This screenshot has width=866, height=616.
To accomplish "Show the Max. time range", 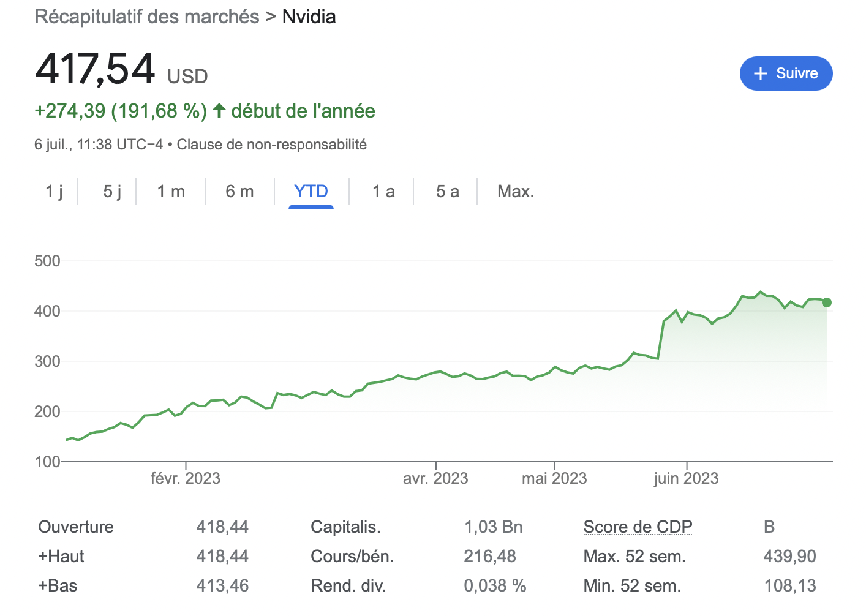I will 516,192.
